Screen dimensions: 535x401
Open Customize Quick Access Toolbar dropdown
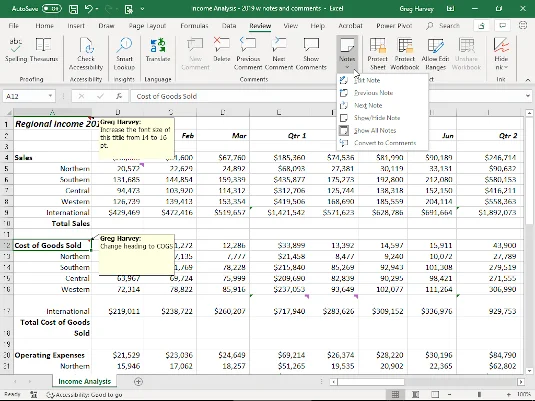coord(142,9)
